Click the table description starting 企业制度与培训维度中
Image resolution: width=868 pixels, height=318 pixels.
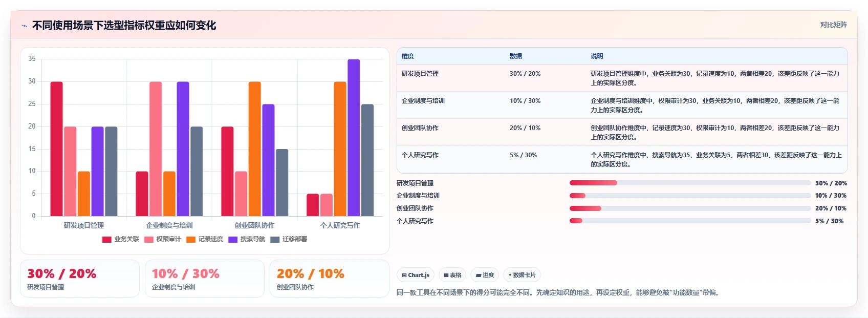715,105
